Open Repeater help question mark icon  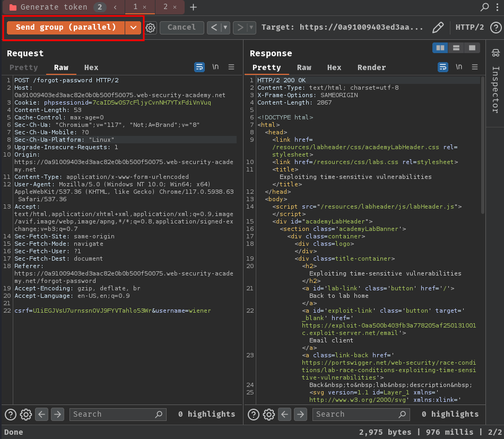(496, 28)
